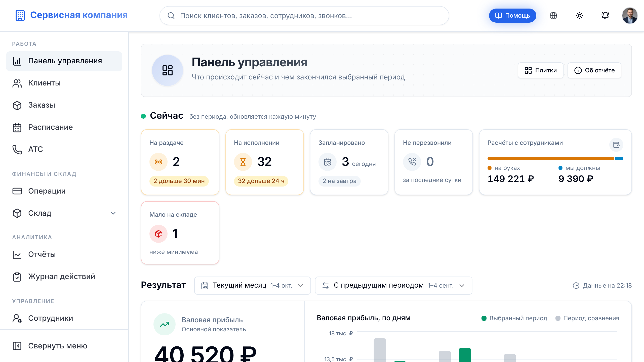Click the 40 520 ₽ gross profit value
644x362 pixels.
[205, 354]
